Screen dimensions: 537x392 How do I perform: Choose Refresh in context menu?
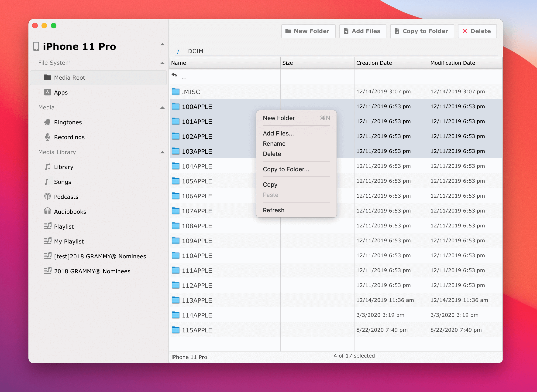(x=296, y=210)
